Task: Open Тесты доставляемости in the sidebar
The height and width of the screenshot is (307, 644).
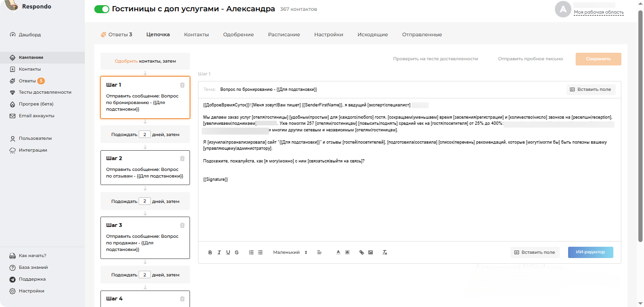Action: click(x=44, y=92)
